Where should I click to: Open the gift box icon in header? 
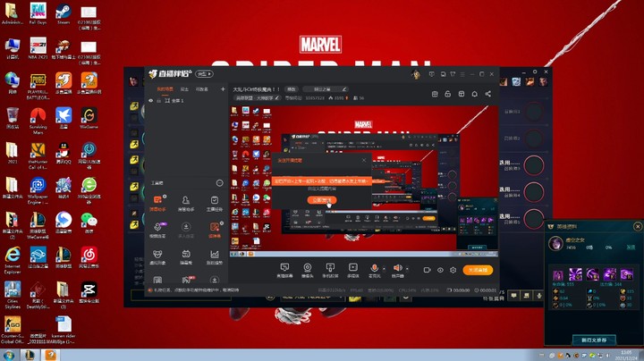click(435, 94)
